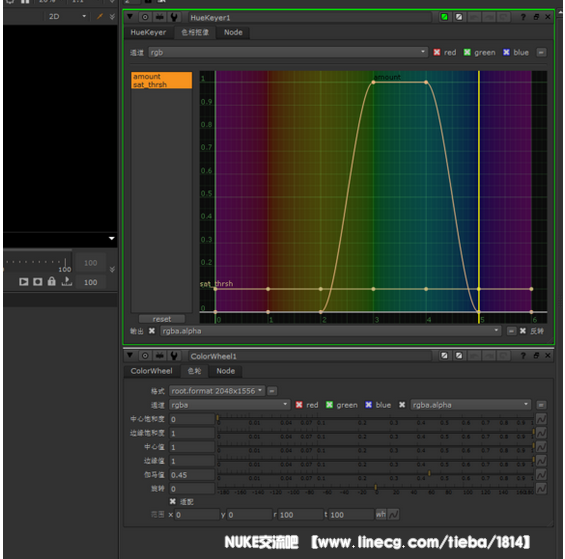565x559 pixels.
Task: Open the root.format 2048x1556 dropdown
Action: pyautogui.click(x=217, y=391)
